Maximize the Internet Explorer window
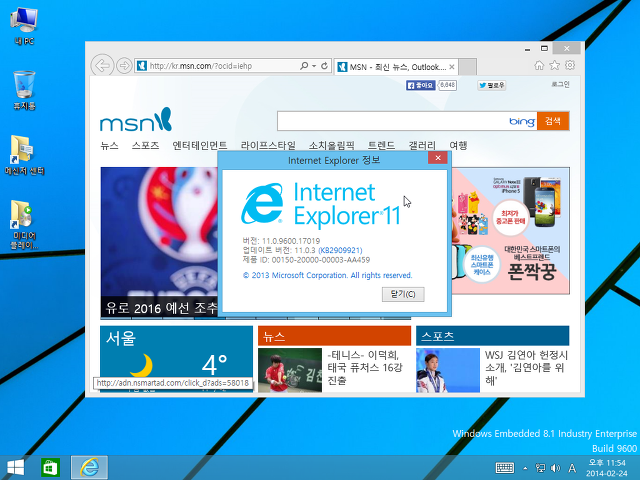 point(544,49)
